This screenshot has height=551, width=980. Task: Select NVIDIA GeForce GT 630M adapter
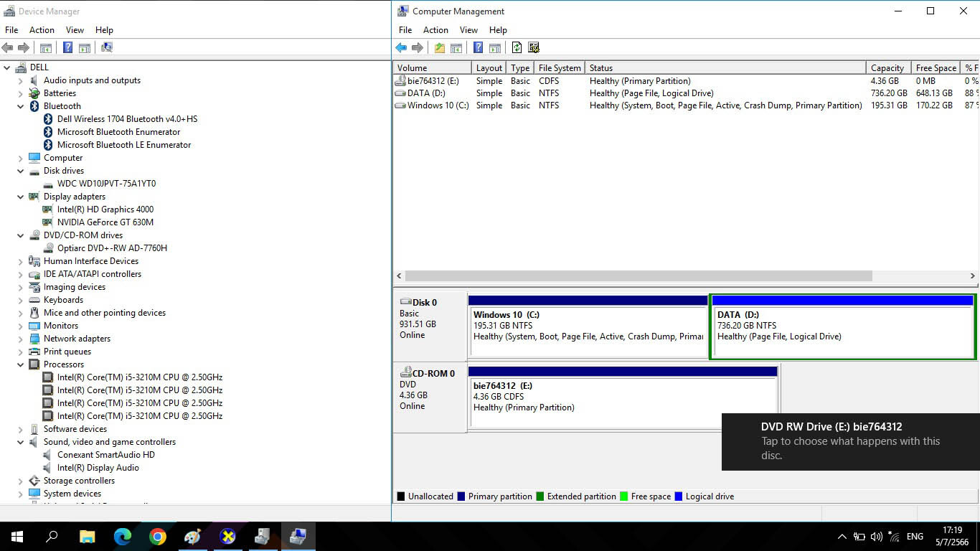point(105,222)
